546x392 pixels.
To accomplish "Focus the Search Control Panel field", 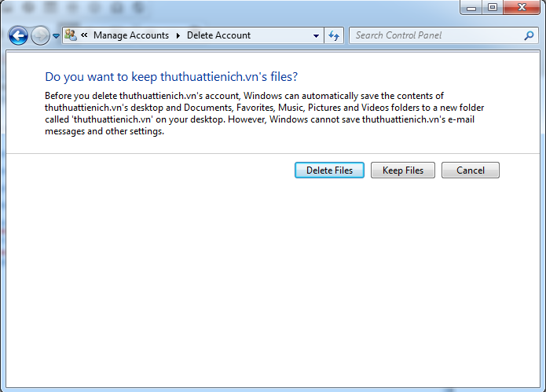I will [436, 35].
